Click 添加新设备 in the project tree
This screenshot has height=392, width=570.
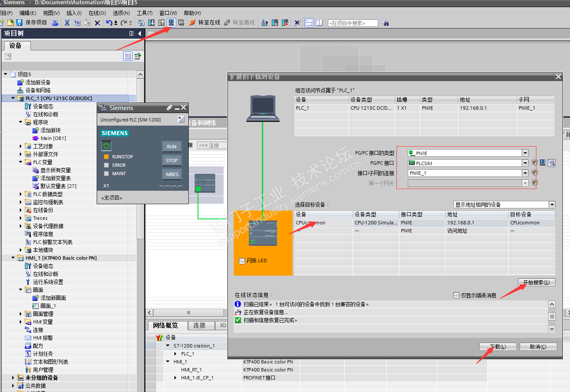coord(38,82)
